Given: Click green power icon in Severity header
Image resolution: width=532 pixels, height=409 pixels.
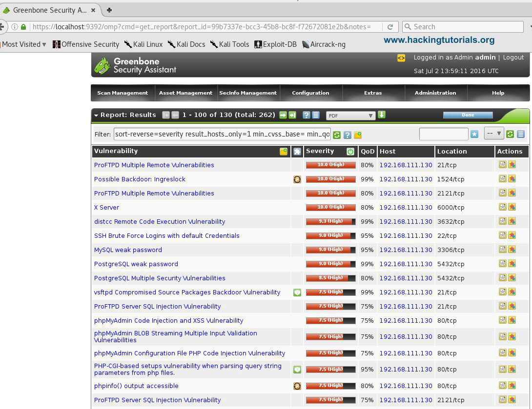Looking at the screenshot, I should (350, 152).
